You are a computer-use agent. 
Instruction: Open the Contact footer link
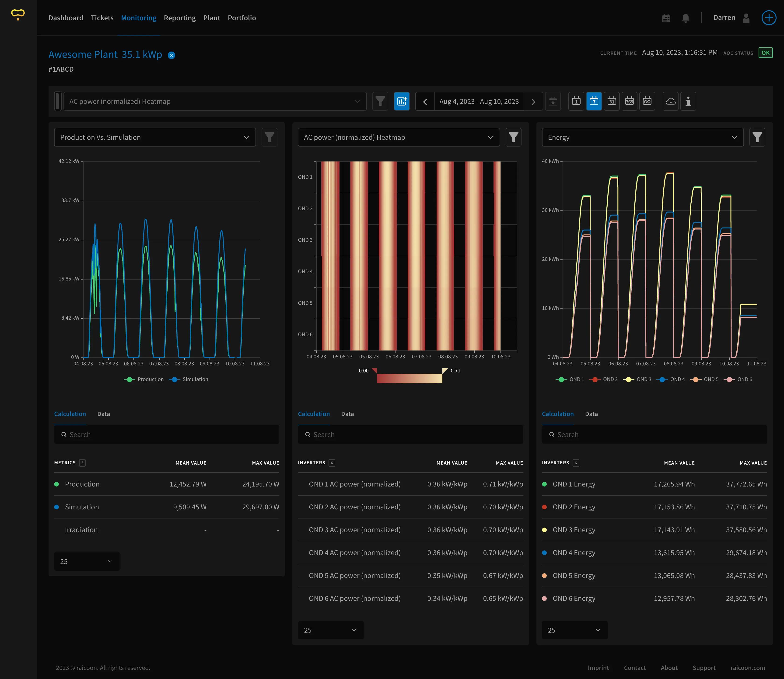point(635,668)
